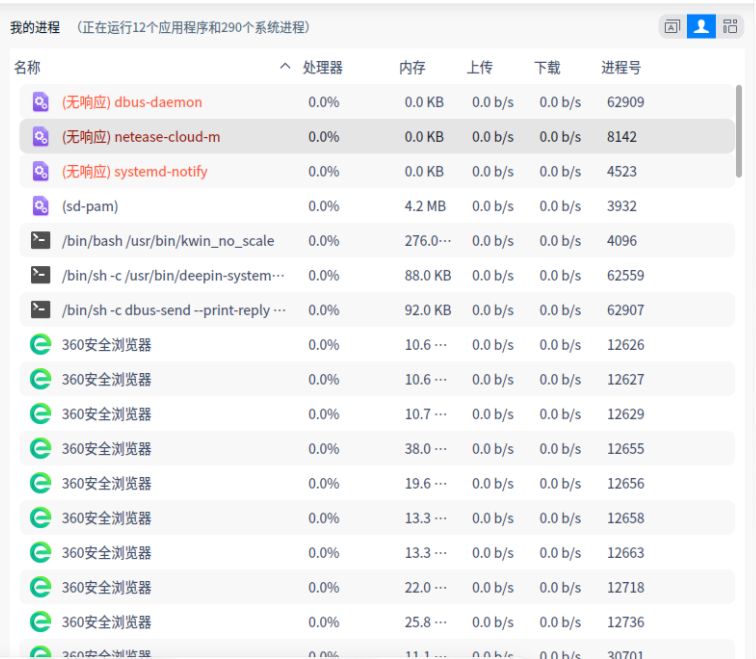Select /bin/sh -c /usr/bin/deepin-system process
This screenshot has width=756, height=659.
click(x=173, y=275)
